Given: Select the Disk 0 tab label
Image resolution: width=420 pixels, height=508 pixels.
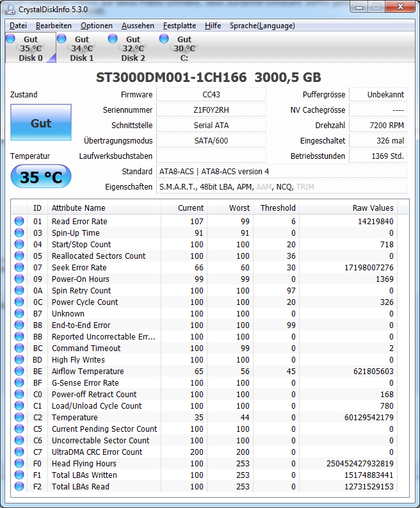Looking at the screenshot, I should [31, 58].
